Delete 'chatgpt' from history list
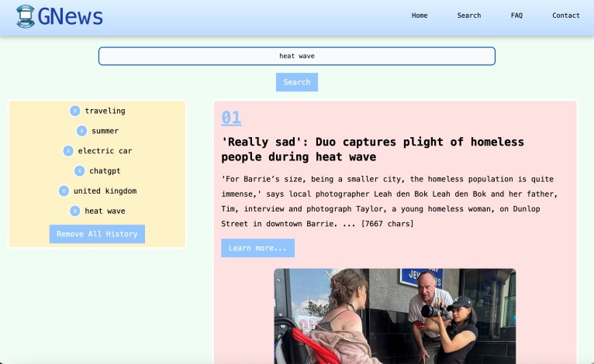 pyautogui.click(x=79, y=171)
